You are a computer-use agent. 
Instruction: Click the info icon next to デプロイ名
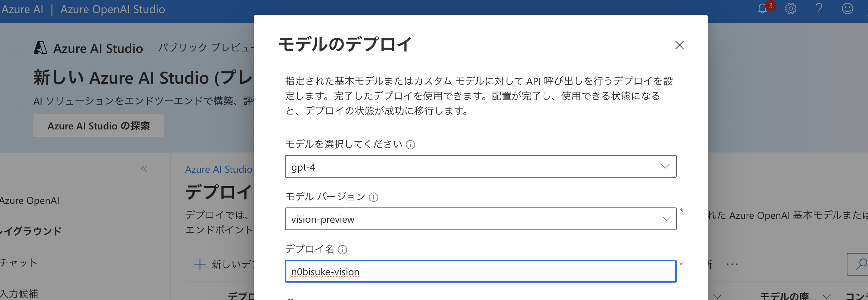coord(342,250)
